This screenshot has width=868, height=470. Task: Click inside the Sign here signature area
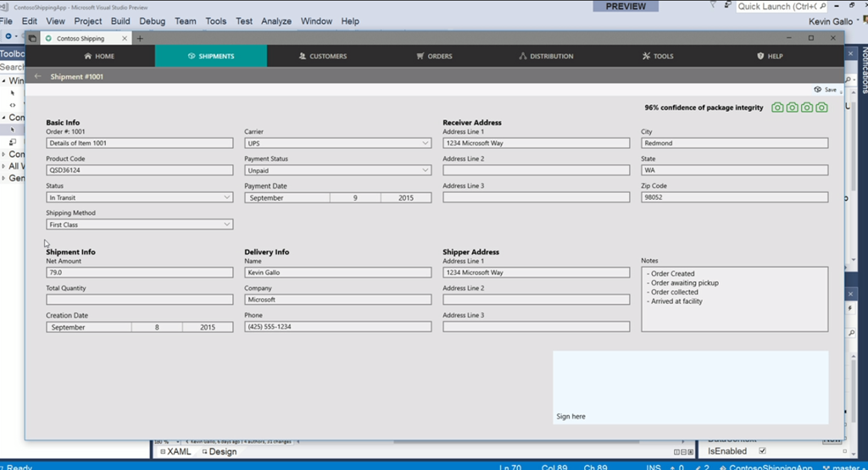tap(690, 387)
